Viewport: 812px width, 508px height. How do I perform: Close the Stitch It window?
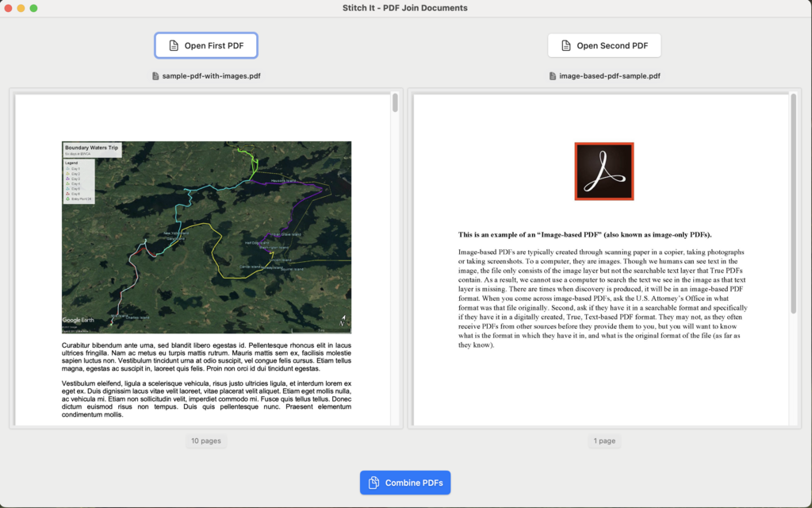tap(8, 8)
